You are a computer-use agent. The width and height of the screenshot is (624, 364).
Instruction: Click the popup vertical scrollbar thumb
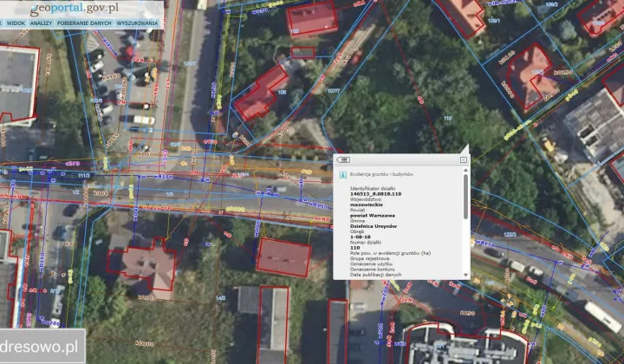click(465, 197)
